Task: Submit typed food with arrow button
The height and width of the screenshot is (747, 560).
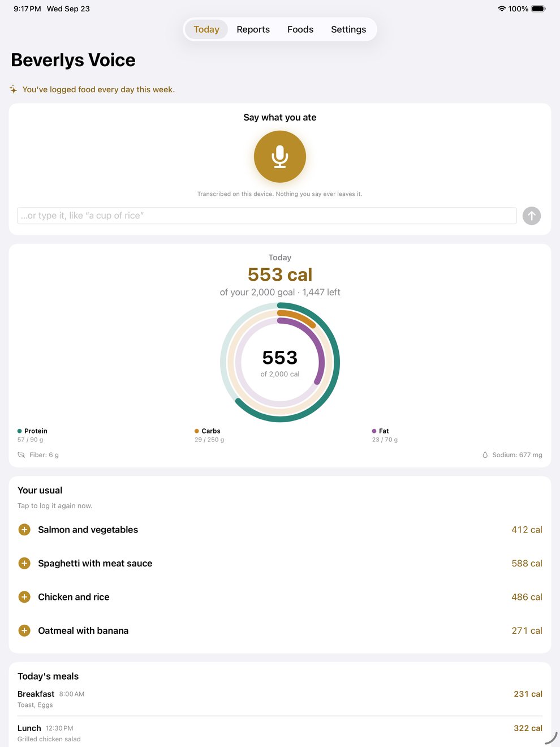Action: coord(532,216)
